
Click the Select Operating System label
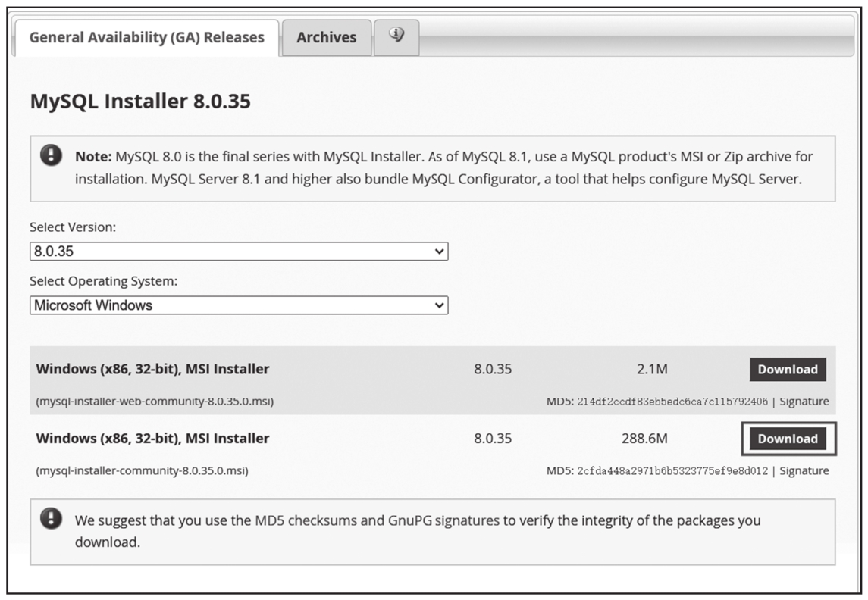click(x=103, y=281)
